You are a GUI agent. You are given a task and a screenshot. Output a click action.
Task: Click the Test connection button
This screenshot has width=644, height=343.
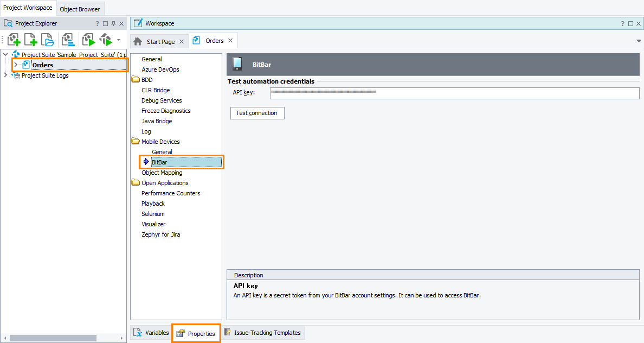coord(257,113)
